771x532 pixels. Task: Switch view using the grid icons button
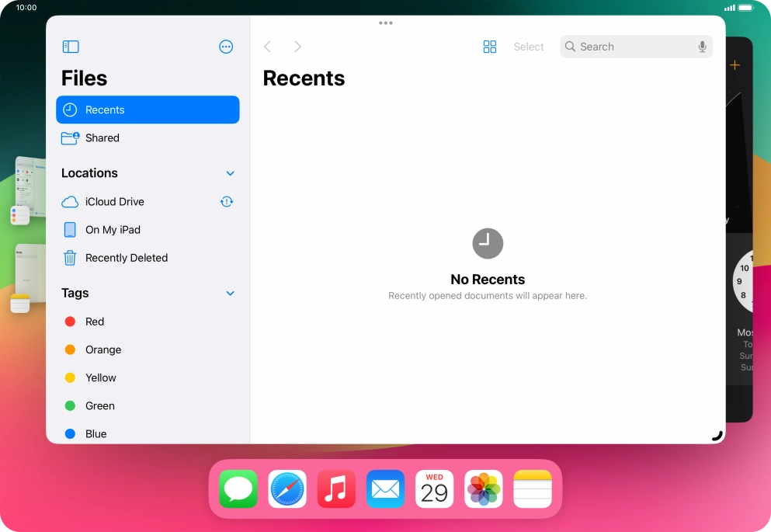[x=490, y=47]
